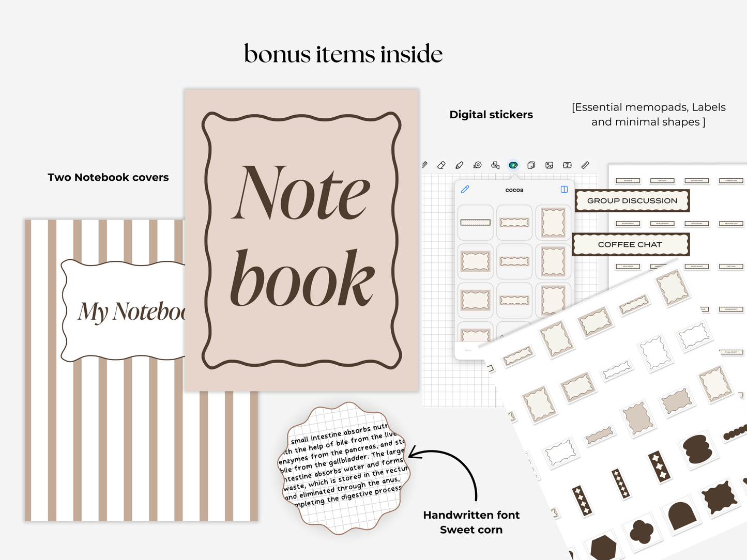Select the first rectangle memo sticker in cocoa panel
Viewport: 747px width, 560px height.
[x=475, y=223]
